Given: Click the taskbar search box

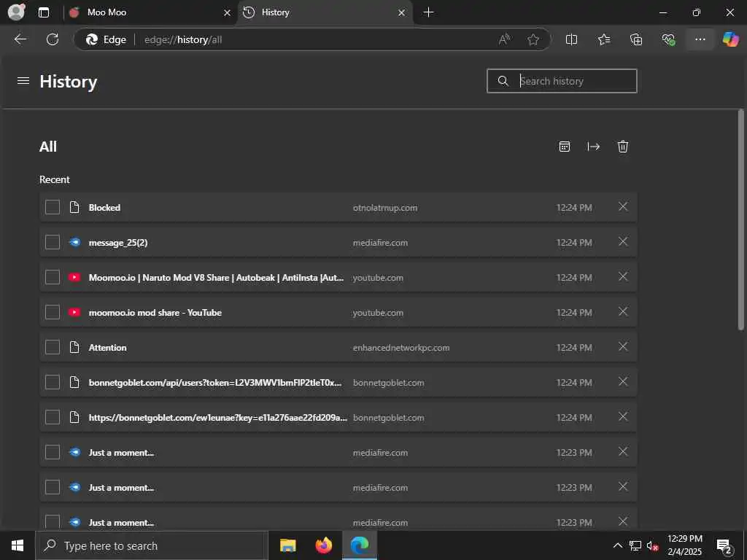Looking at the screenshot, I should click(152, 545).
